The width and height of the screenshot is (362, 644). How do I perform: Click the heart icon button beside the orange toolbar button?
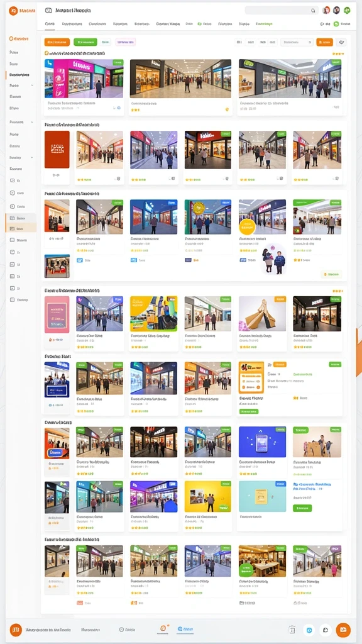coord(341,42)
